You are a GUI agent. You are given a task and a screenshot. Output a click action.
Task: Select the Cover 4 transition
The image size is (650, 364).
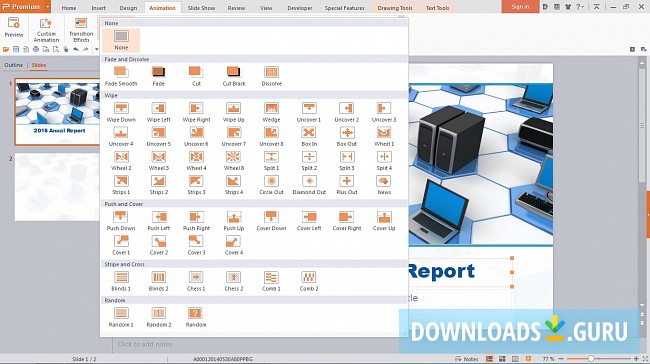pyautogui.click(x=234, y=245)
